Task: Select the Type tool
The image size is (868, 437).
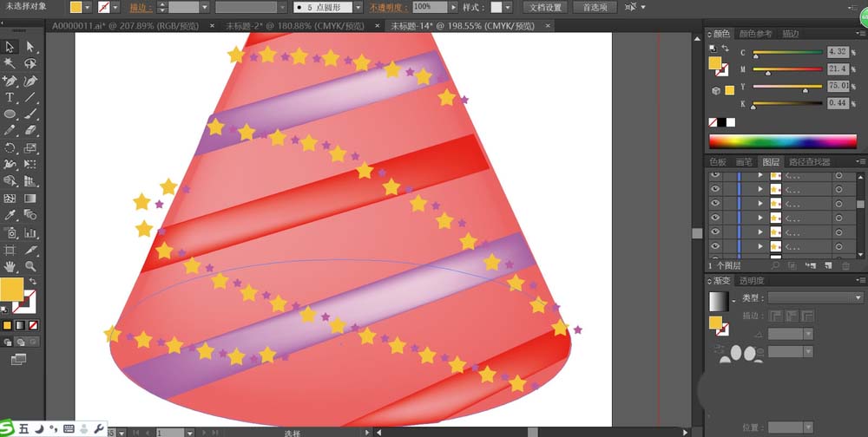Action: pyautogui.click(x=10, y=97)
